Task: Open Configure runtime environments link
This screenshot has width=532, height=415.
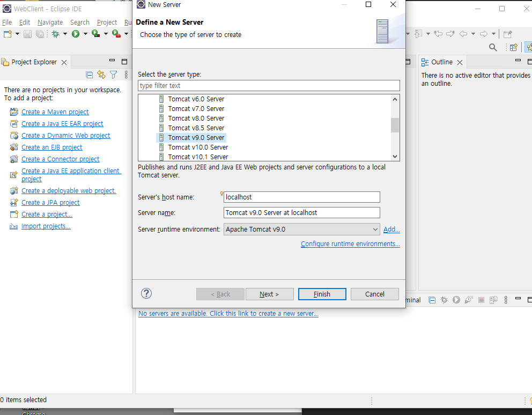Action: point(350,244)
